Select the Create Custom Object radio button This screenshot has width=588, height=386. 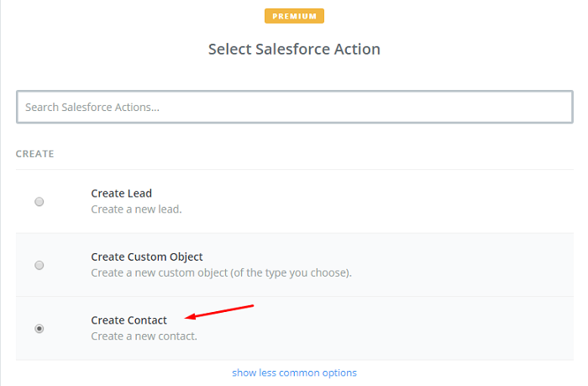click(39, 265)
